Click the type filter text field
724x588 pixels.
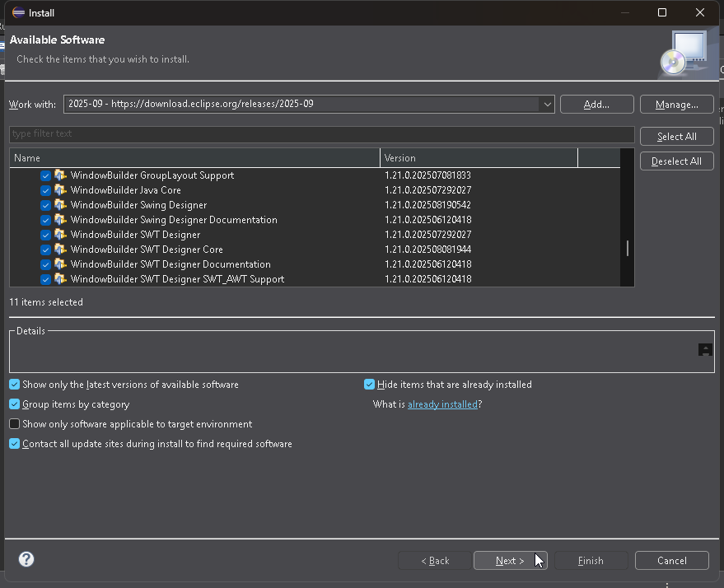[321, 133]
